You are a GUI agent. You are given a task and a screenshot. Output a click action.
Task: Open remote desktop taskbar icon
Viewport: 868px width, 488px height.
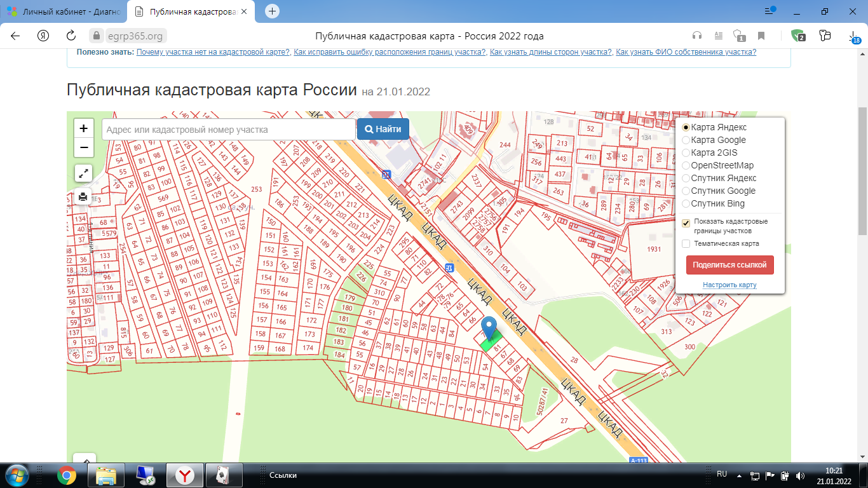tap(146, 475)
